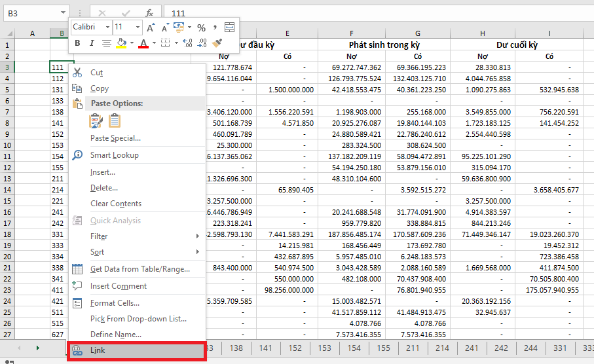Click Decrease Font Size icon
This screenshot has width=594, height=364.
click(164, 27)
